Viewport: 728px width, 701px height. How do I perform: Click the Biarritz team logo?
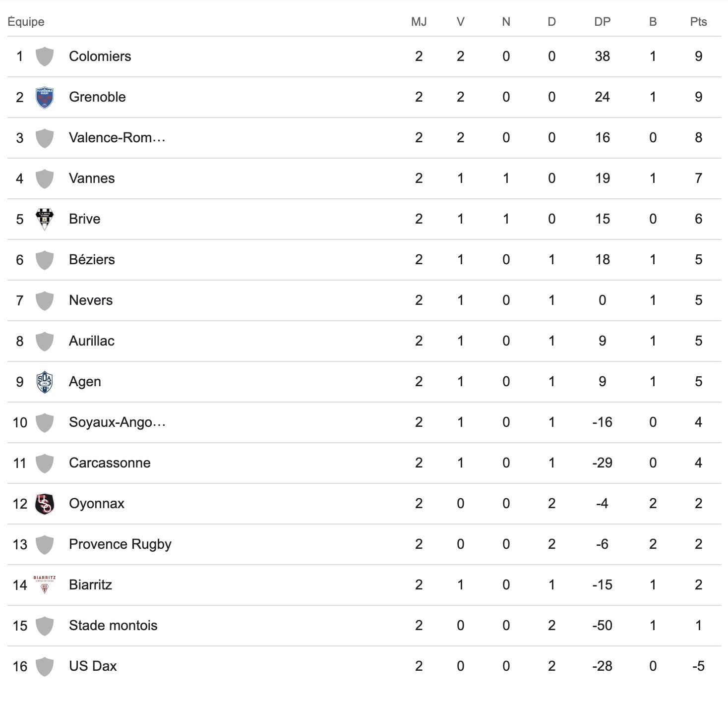(x=45, y=585)
